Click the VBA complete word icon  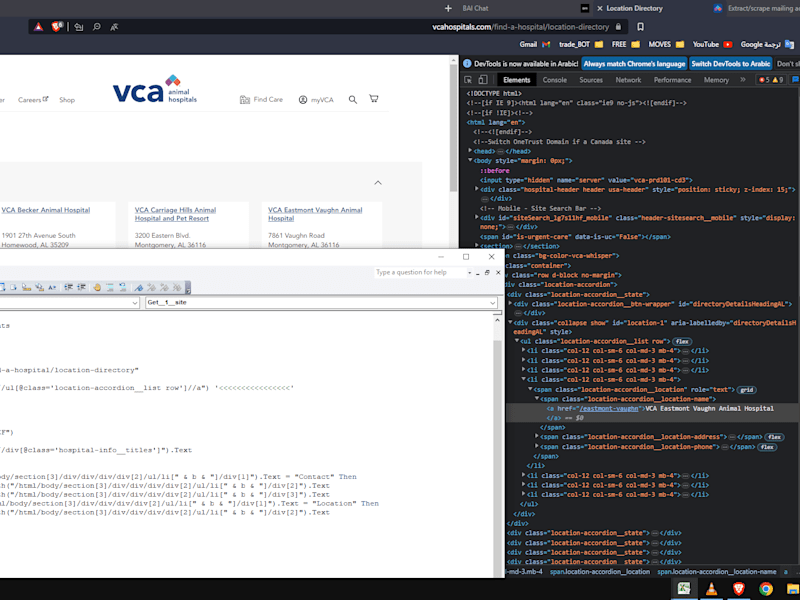pos(52,287)
